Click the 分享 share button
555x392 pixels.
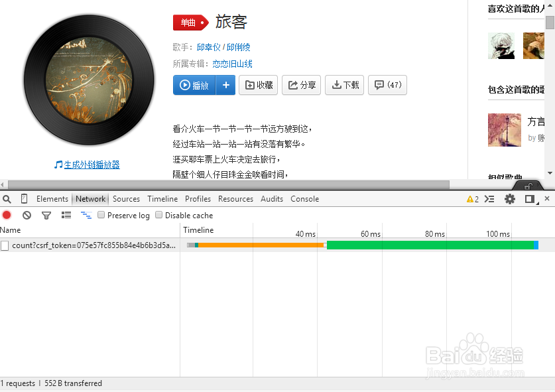[x=301, y=85]
